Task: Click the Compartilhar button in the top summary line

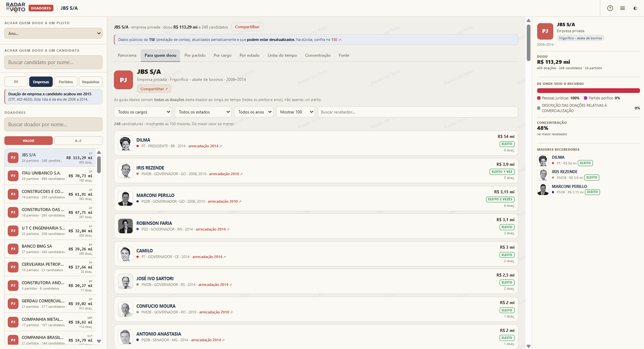Action: point(247,27)
